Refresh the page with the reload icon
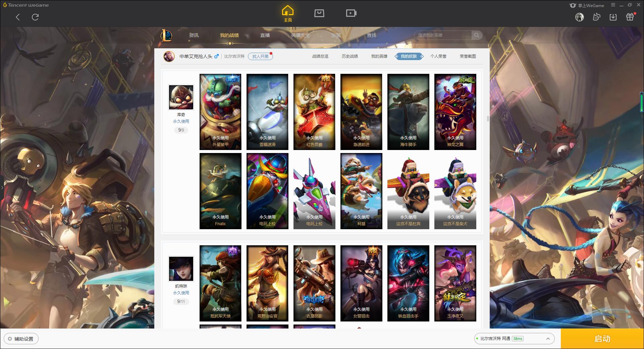 pyautogui.click(x=35, y=17)
